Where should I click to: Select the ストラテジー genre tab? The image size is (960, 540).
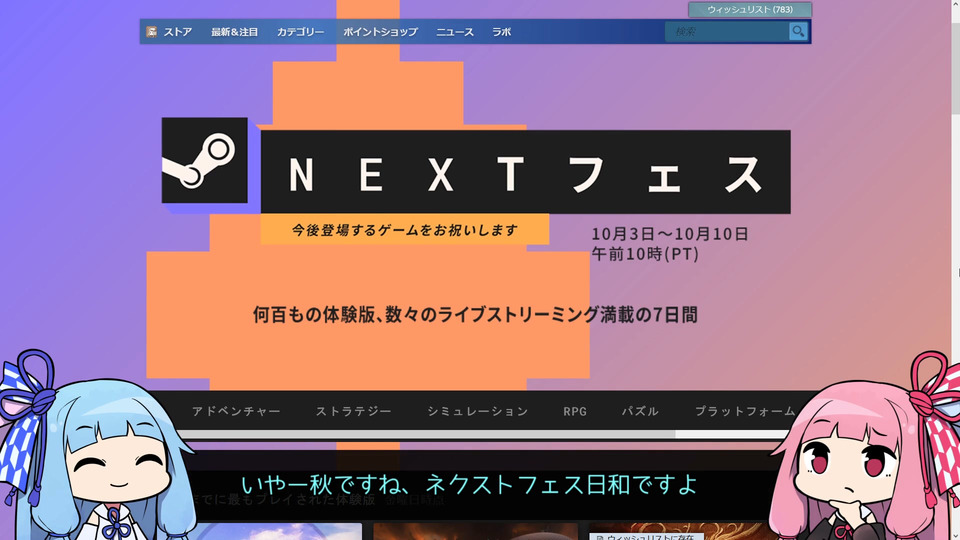353,411
